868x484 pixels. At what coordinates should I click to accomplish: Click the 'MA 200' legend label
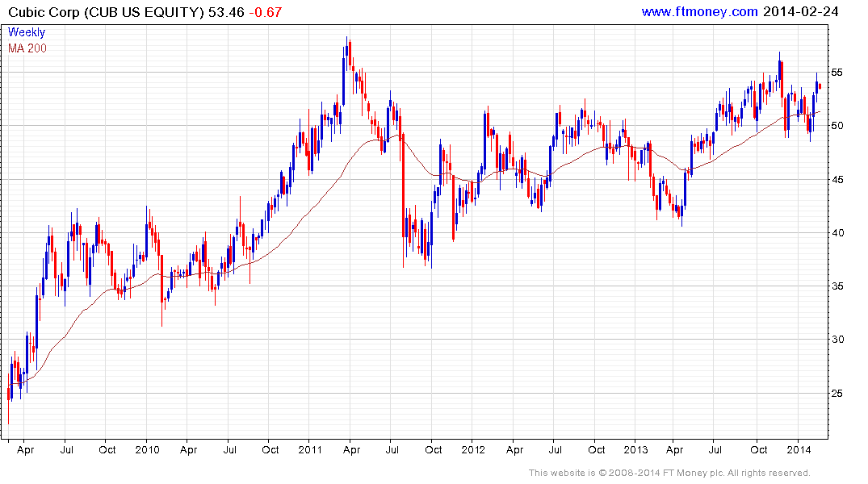click(x=27, y=48)
